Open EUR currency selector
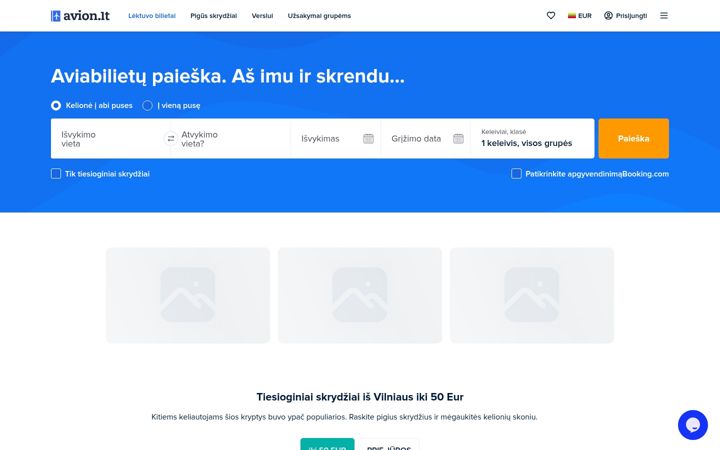The height and width of the screenshot is (450, 720). pyautogui.click(x=579, y=16)
